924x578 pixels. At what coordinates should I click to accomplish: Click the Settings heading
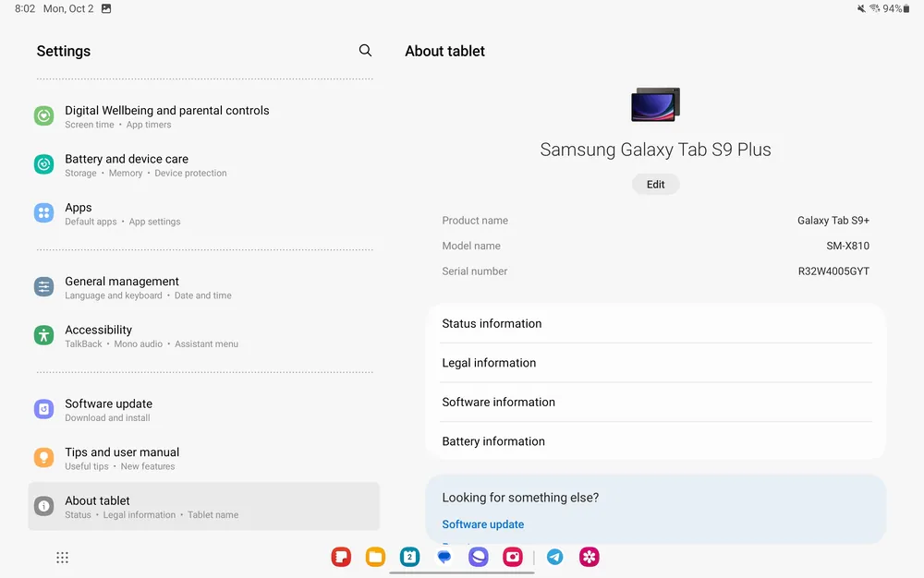(64, 51)
